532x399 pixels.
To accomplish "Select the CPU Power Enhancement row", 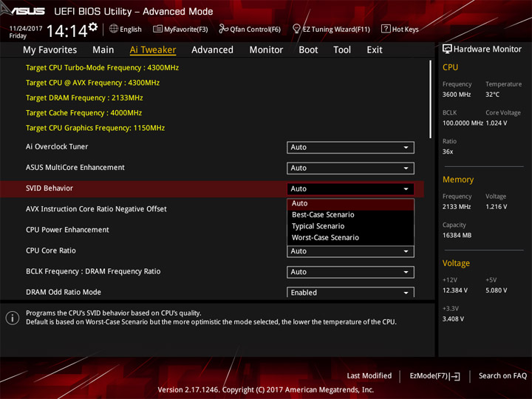I will click(67, 230).
